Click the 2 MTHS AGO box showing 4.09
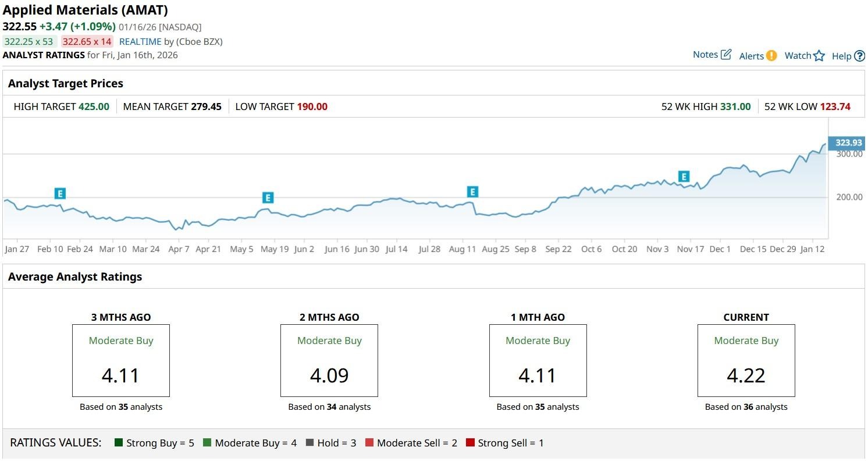The height and width of the screenshot is (461, 868). pos(329,360)
